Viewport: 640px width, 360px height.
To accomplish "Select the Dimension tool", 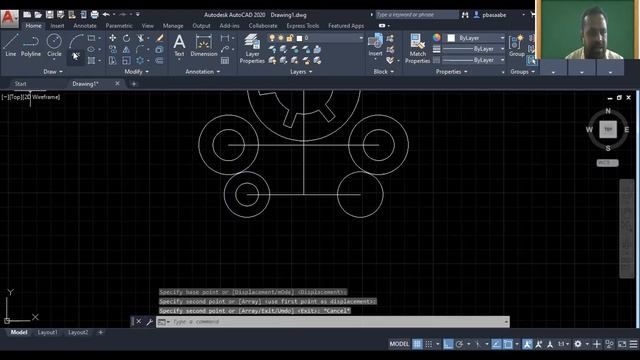I will (204, 46).
